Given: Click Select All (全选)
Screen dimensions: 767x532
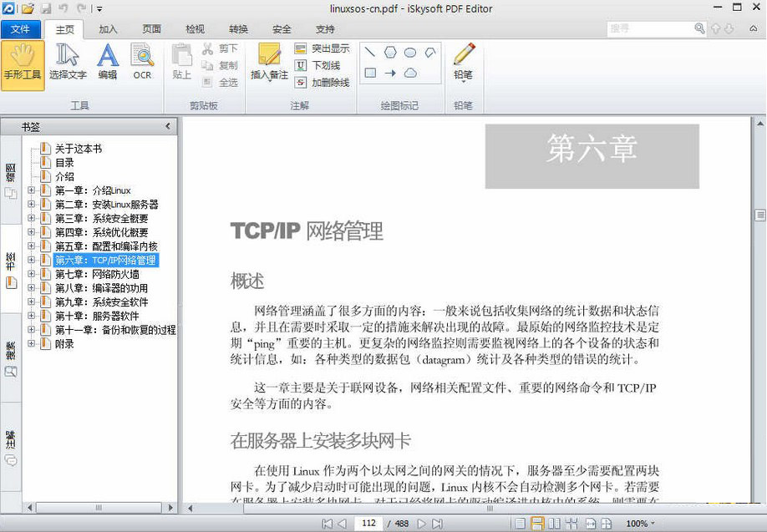Looking at the screenshot, I should coord(220,82).
